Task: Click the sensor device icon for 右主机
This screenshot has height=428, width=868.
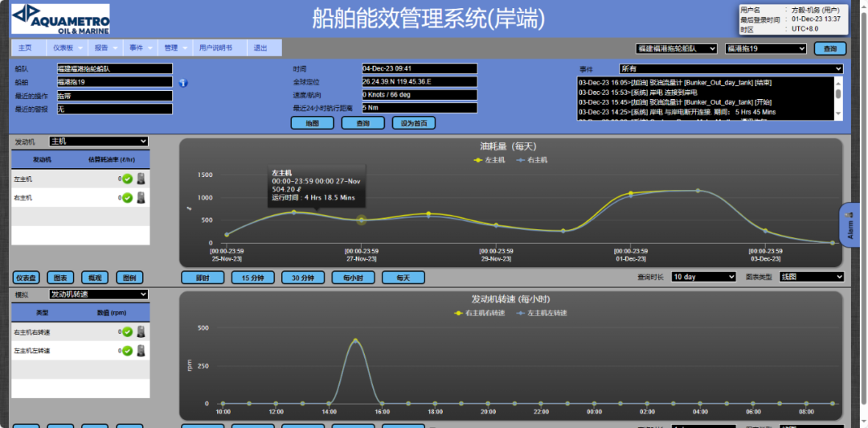Action: pos(141,197)
